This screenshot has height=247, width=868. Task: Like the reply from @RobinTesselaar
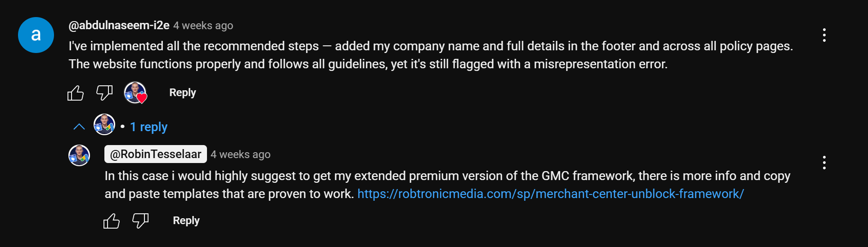pyautogui.click(x=112, y=221)
